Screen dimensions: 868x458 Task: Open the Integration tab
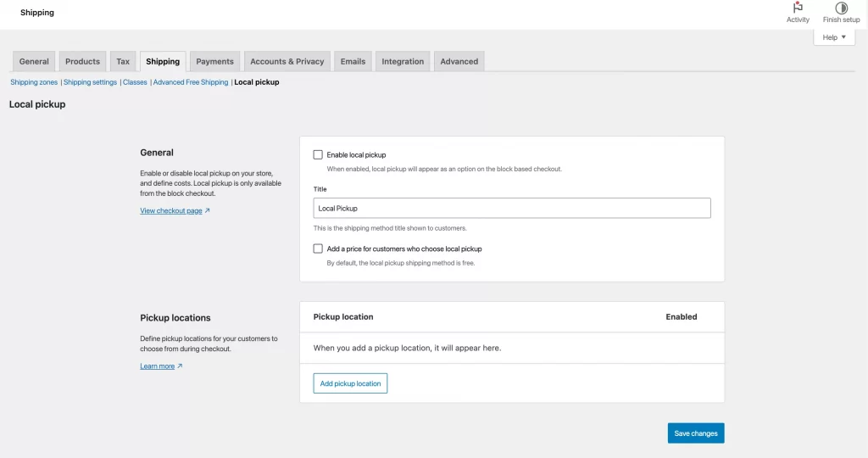(x=403, y=61)
